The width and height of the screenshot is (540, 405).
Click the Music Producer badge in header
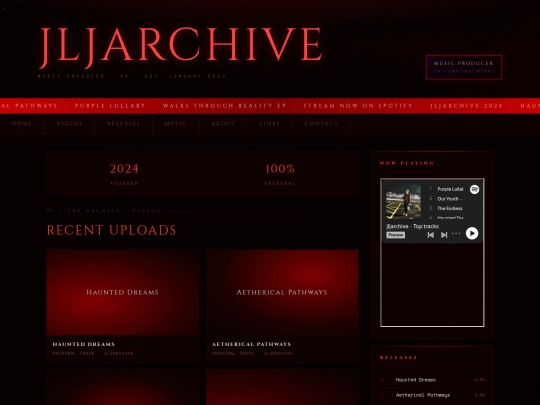[x=464, y=67]
